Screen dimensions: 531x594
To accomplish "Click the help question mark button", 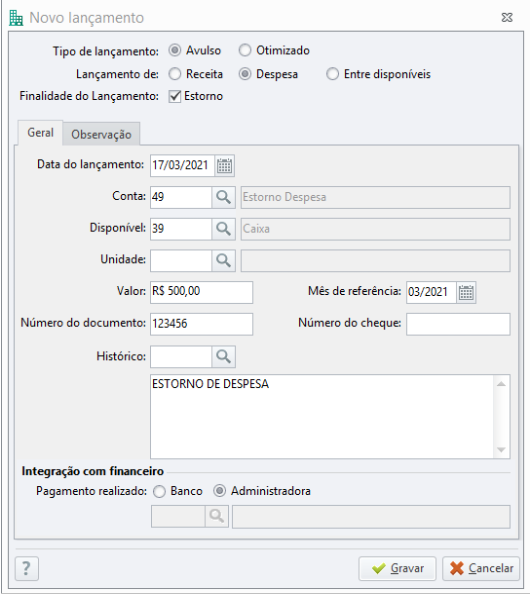I will pyautogui.click(x=27, y=568).
